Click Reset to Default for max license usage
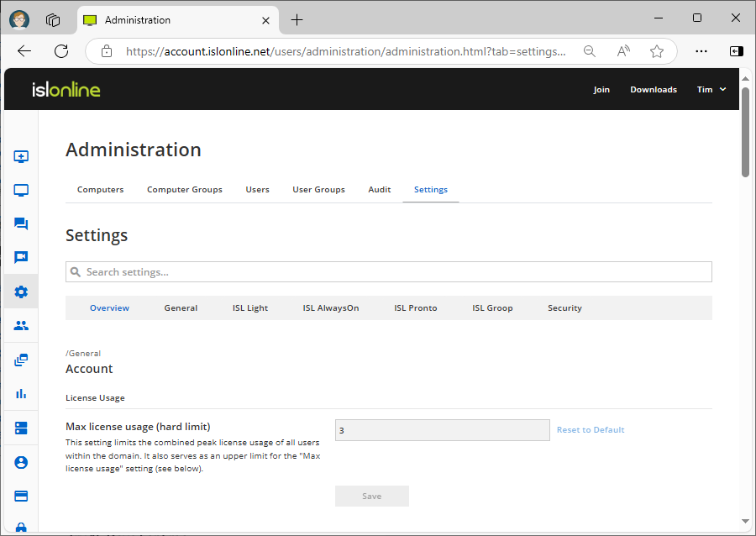Viewport: 756px width, 536px height. 590,429
